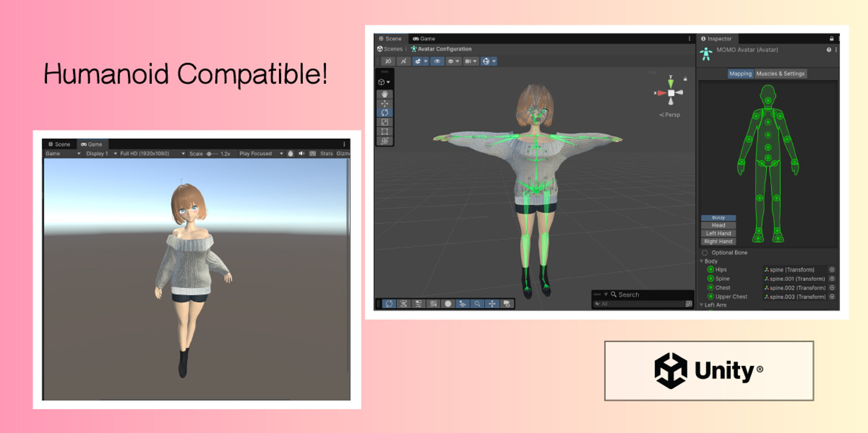Toggle scene visibility eye icon

(x=437, y=61)
